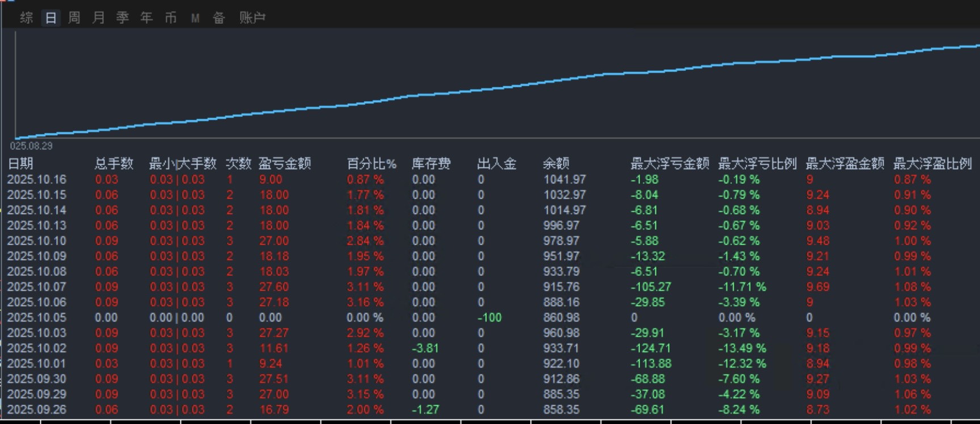Click the -105.27 max floating loss
980x424 pixels.
click(651, 287)
